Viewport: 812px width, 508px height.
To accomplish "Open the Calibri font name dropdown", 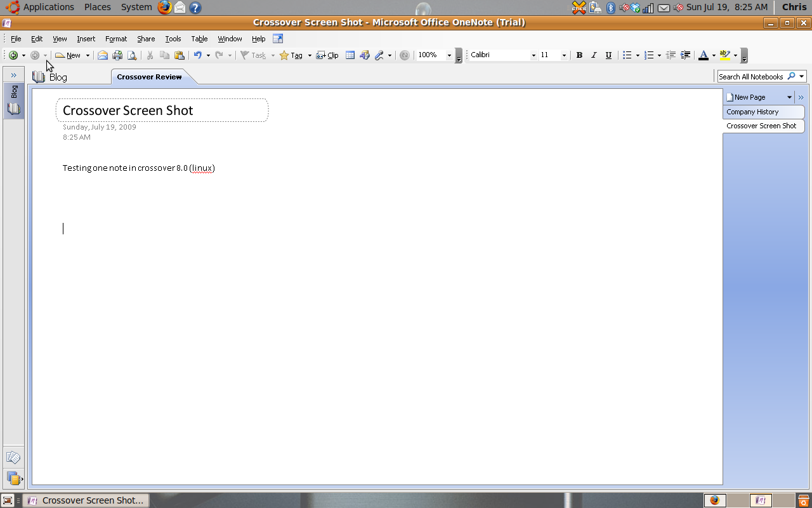I will 534,55.
